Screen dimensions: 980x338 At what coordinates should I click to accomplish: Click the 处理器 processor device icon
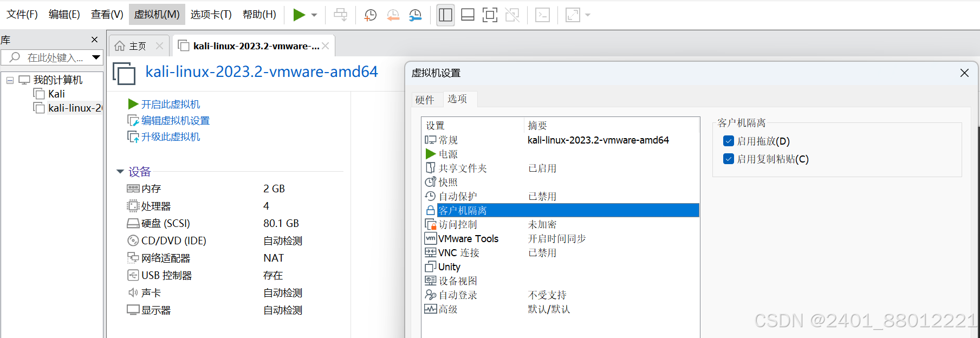click(x=133, y=206)
